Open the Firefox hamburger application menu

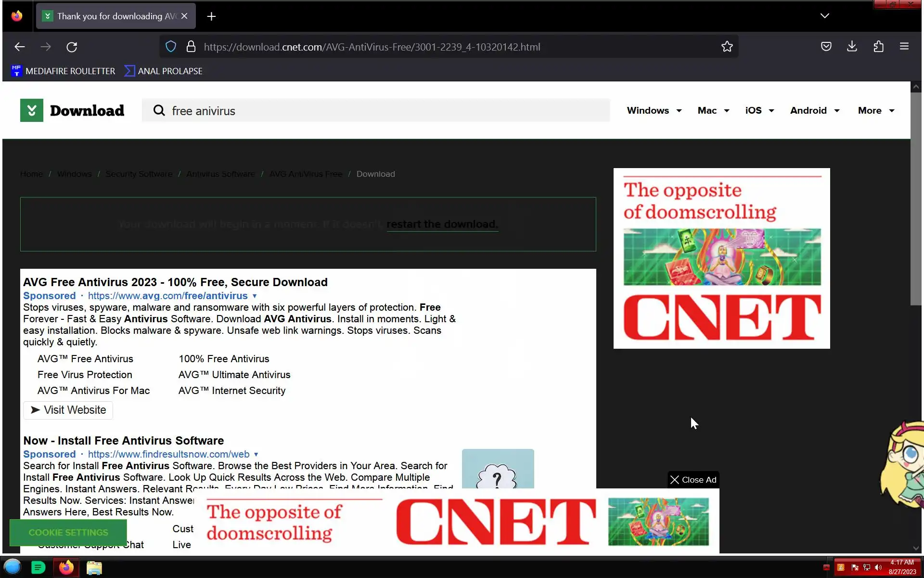point(904,47)
